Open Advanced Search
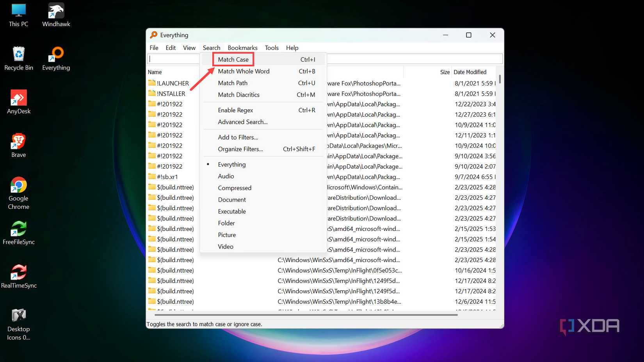Viewport: 644px width, 362px height. (x=242, y=122)
